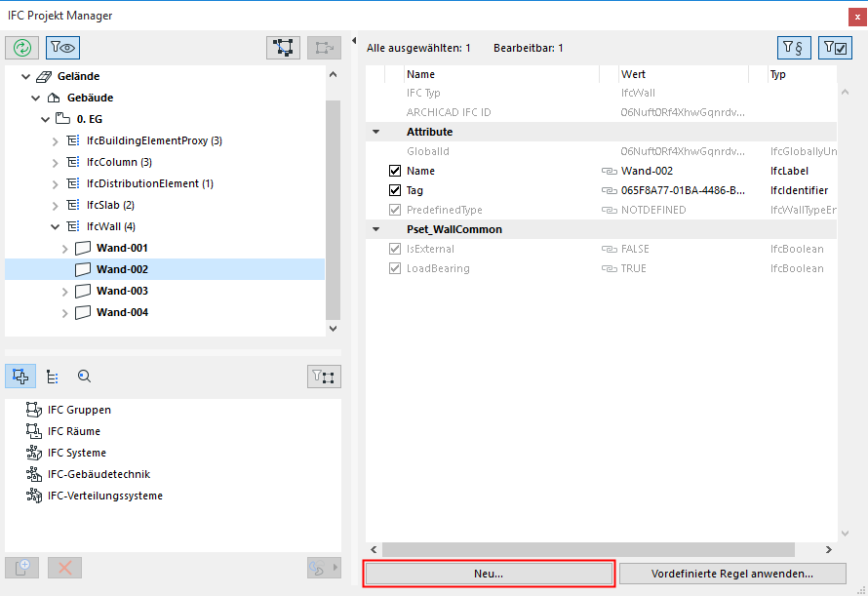Viewport: 868px width, 596px height.
Task: Toggle the PredefinedType checkbox
Action: (x=395, y=210)
